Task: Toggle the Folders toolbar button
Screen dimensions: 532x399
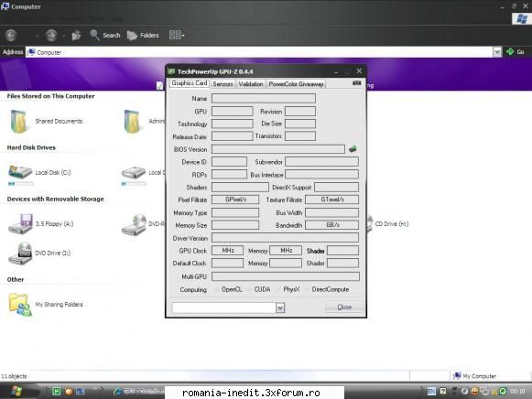Action: [143, 36]
